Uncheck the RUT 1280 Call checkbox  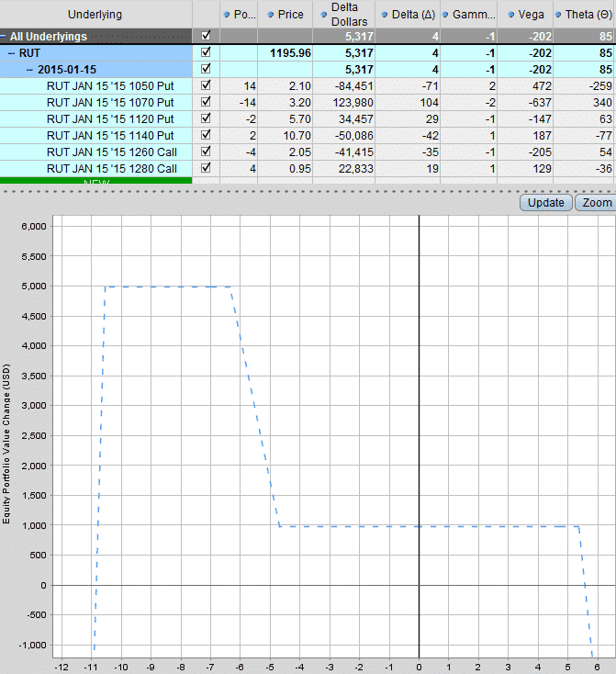pos(206,168)
